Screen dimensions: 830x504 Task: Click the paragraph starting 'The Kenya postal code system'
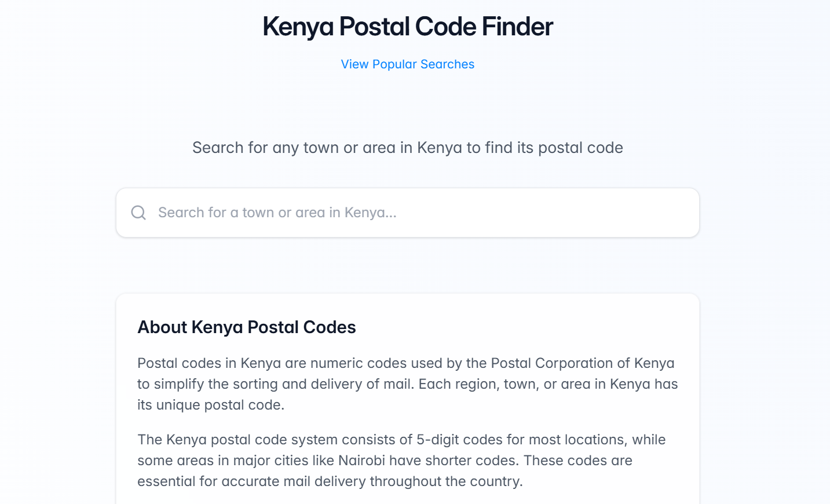(x=401, y=461)
